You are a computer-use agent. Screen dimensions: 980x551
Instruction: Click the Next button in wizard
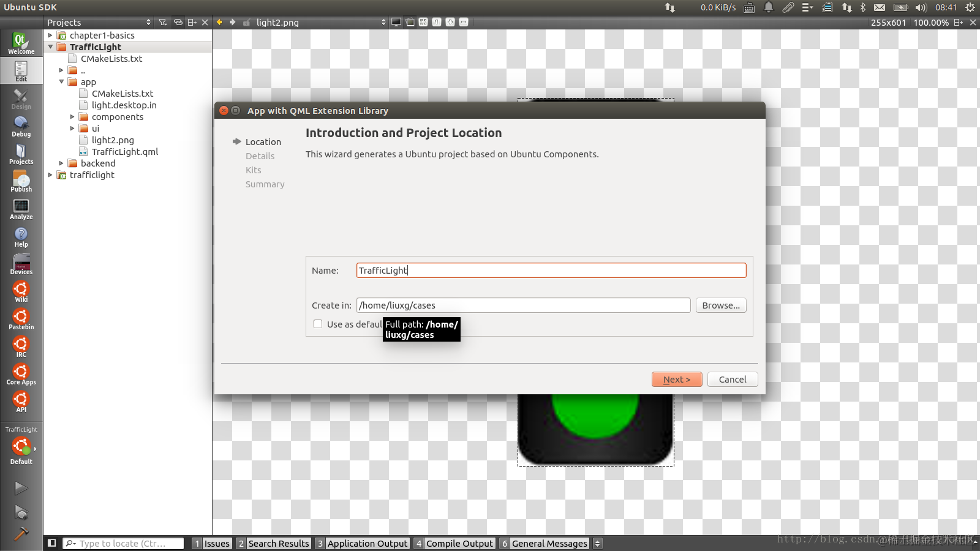(677, 380)
